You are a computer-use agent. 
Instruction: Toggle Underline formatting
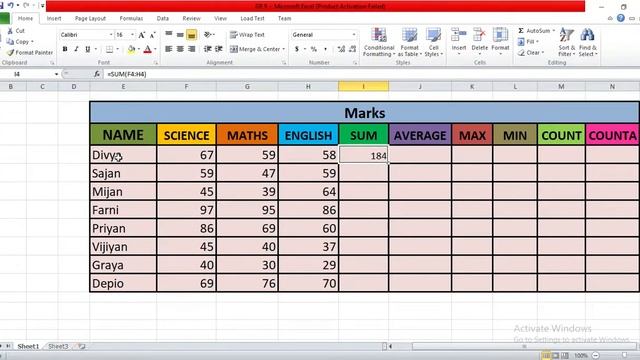(x=87, y=49)
